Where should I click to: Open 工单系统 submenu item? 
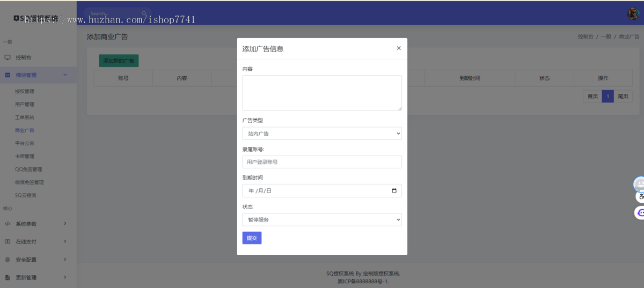[x=25, y=117]
